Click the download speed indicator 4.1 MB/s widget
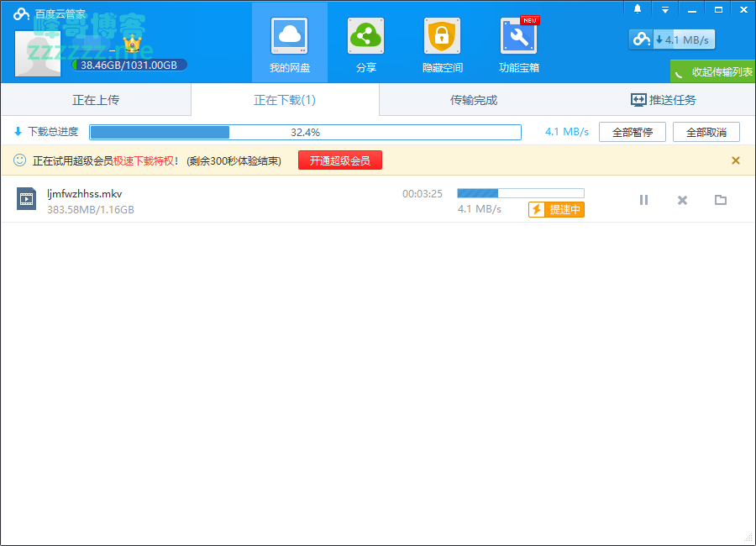756x546 pixels. point(672,39)
